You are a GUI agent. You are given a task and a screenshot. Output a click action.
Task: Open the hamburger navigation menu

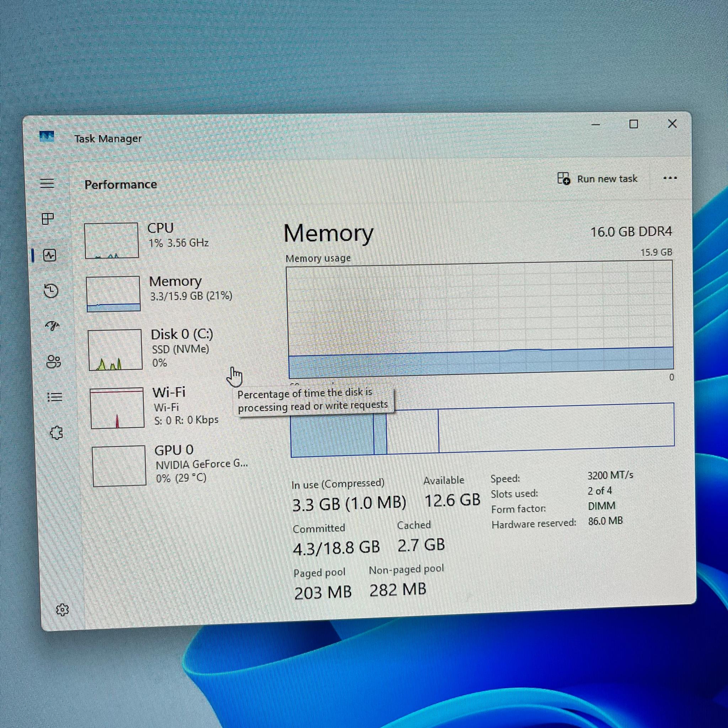pos(47,183)
